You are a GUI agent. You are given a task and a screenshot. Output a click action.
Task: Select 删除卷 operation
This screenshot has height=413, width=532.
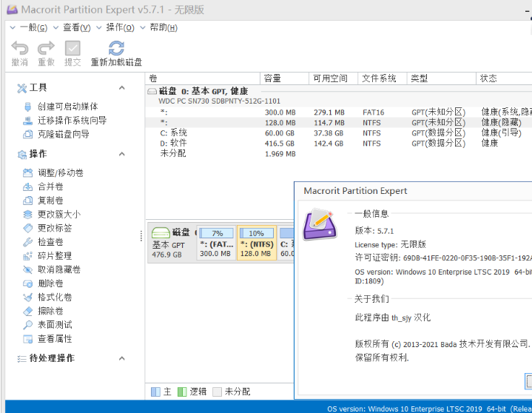click(50, 283)
